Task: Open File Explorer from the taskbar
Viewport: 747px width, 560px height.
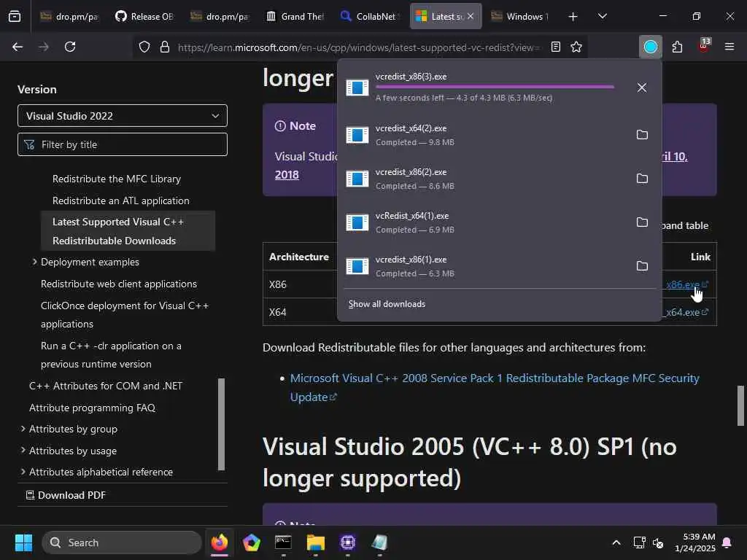Action: (x=315, y=542)
